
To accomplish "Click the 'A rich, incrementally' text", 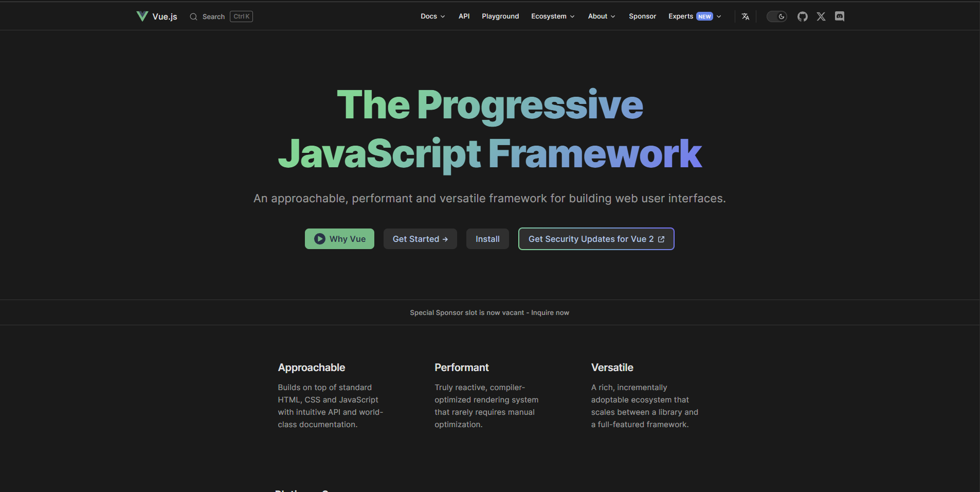I will (629, 388).
